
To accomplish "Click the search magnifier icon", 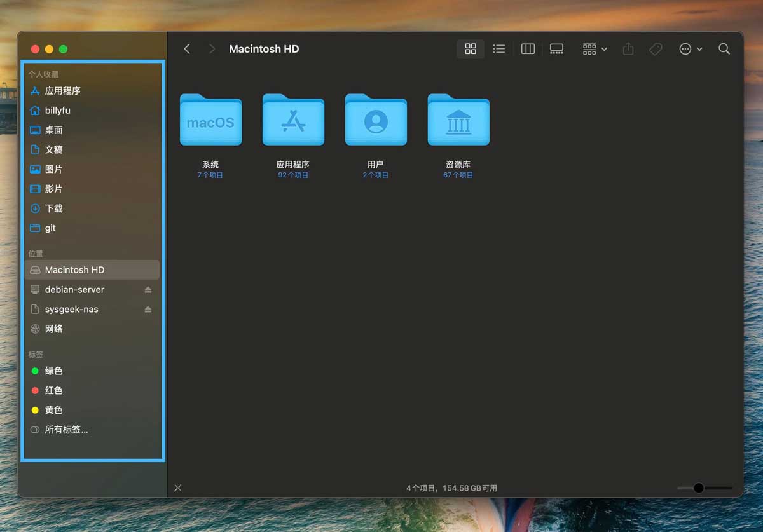I will coord(724,49).
